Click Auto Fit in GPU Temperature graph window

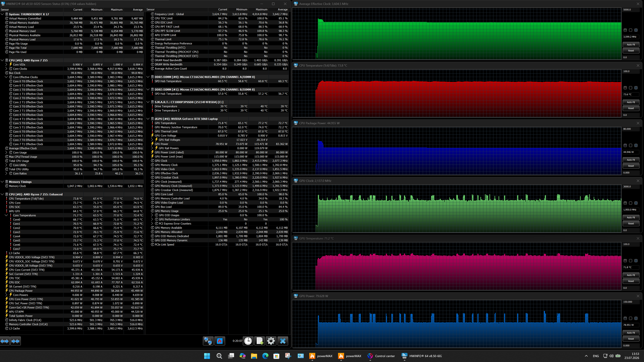tap(631, 275)
